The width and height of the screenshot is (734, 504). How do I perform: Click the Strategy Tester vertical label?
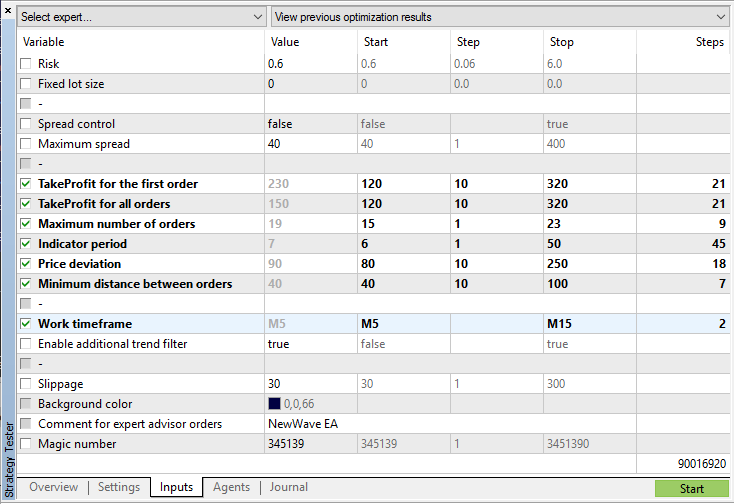click(x=8, y=460)
